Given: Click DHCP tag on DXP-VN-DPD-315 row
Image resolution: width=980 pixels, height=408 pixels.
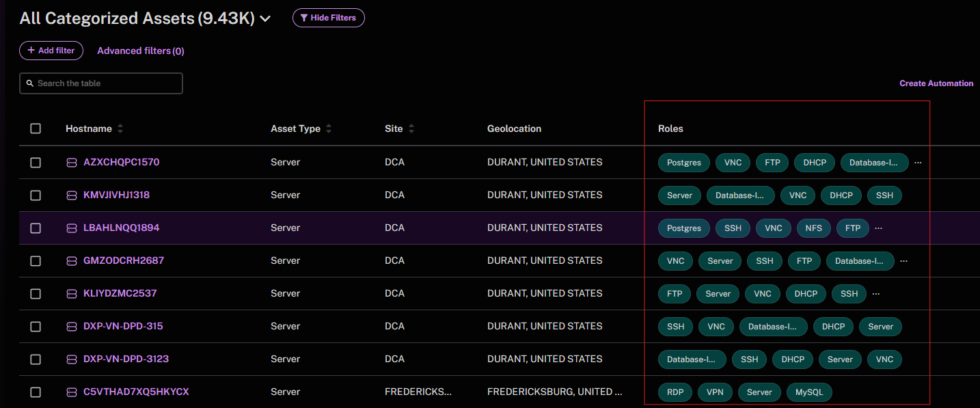Looking at the screenshot, I should coord(833,327).
